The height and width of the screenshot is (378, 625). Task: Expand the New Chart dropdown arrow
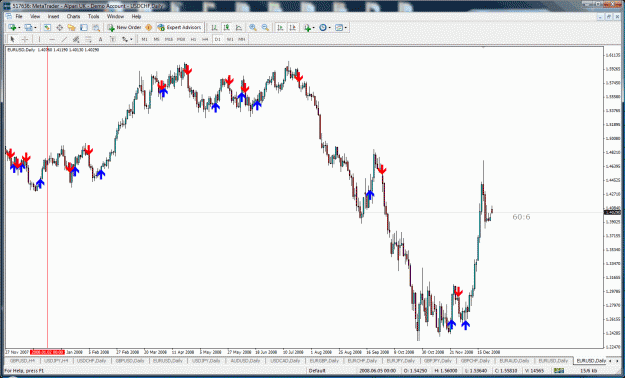click(20, 28)
